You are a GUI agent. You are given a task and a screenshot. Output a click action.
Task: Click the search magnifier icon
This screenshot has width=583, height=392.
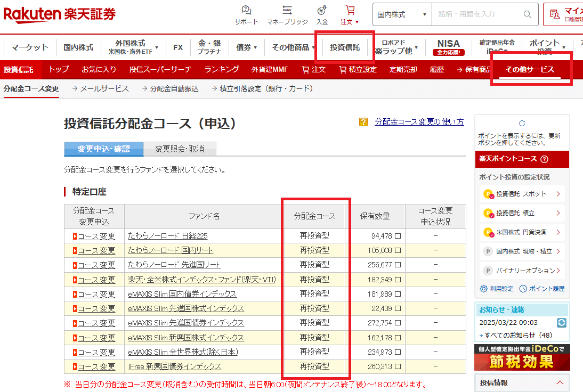[527, 14]
